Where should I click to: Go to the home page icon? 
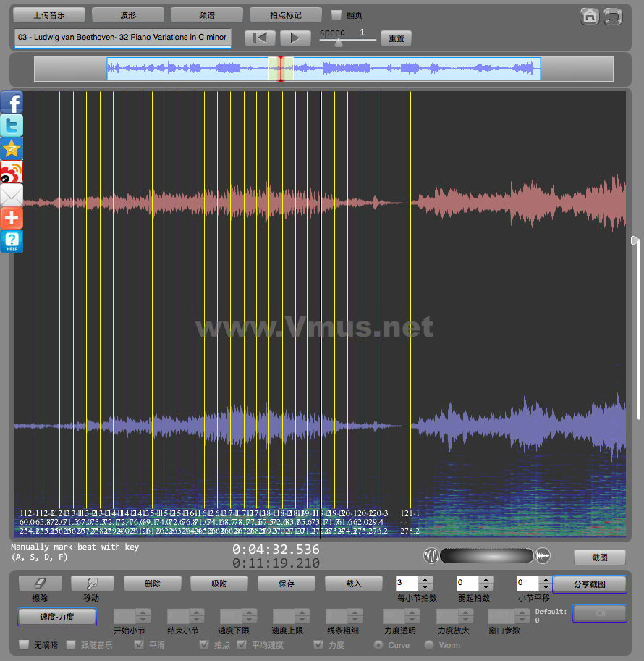point(590,17)
